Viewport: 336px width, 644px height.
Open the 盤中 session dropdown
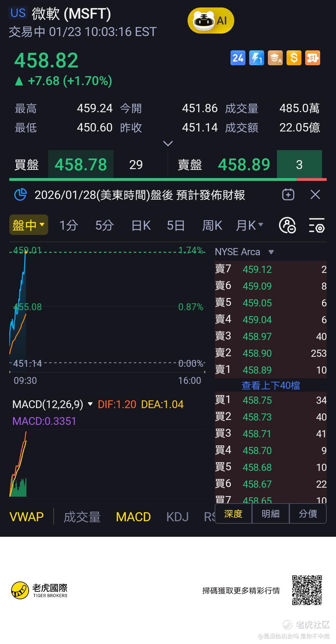point(29,225)
